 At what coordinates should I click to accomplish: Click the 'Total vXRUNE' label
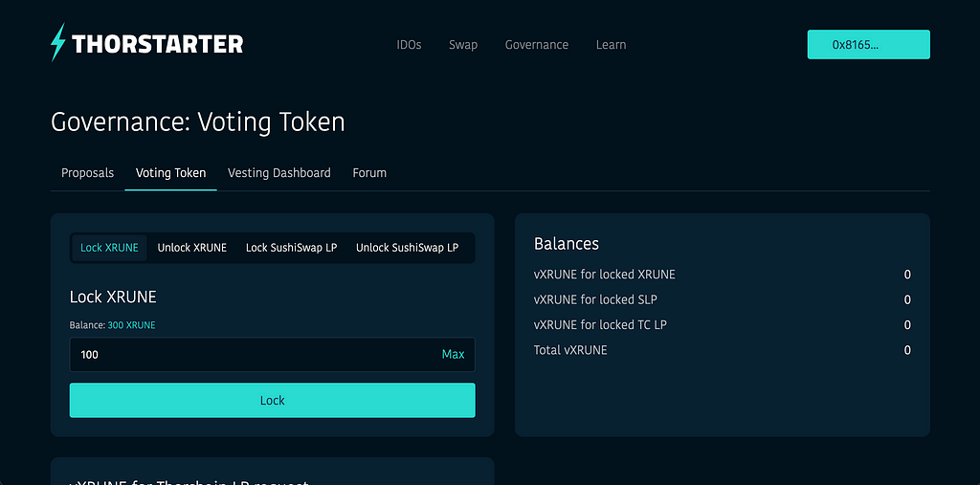tap(570, 350)
